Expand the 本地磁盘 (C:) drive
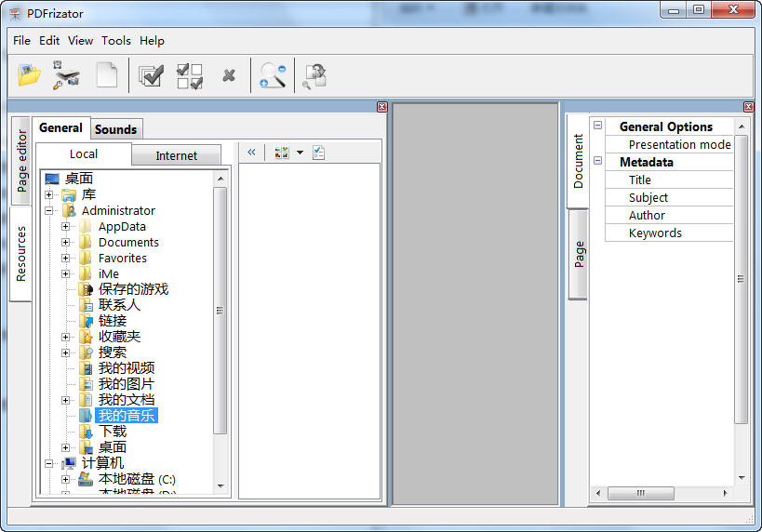This screenshot has width=762, height=532. click(x=66, y=480)
